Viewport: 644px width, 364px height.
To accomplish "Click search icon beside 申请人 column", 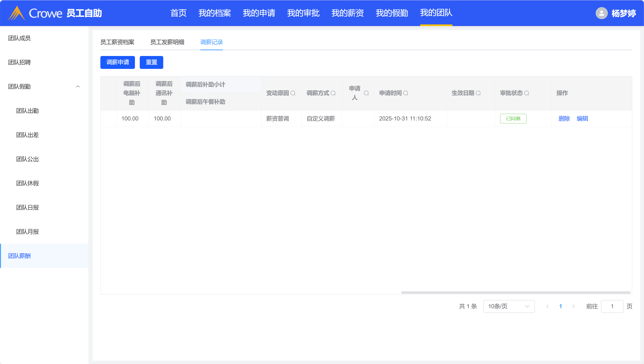I will point(366,93).
